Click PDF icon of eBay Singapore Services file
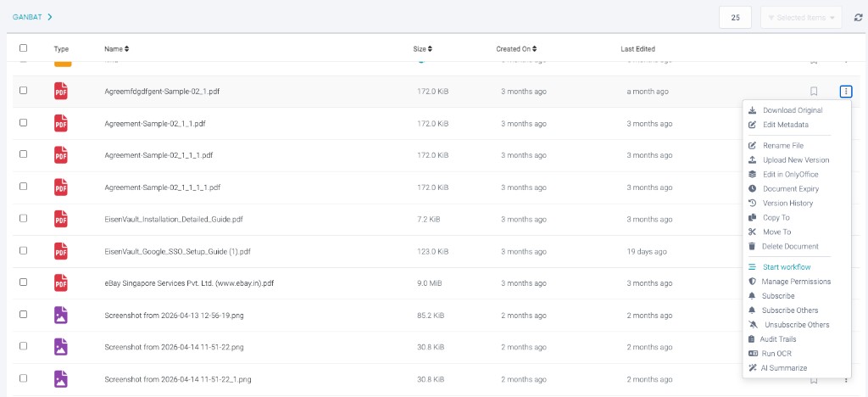Screen dimensions: 868x397 click(x=61, y=283)
